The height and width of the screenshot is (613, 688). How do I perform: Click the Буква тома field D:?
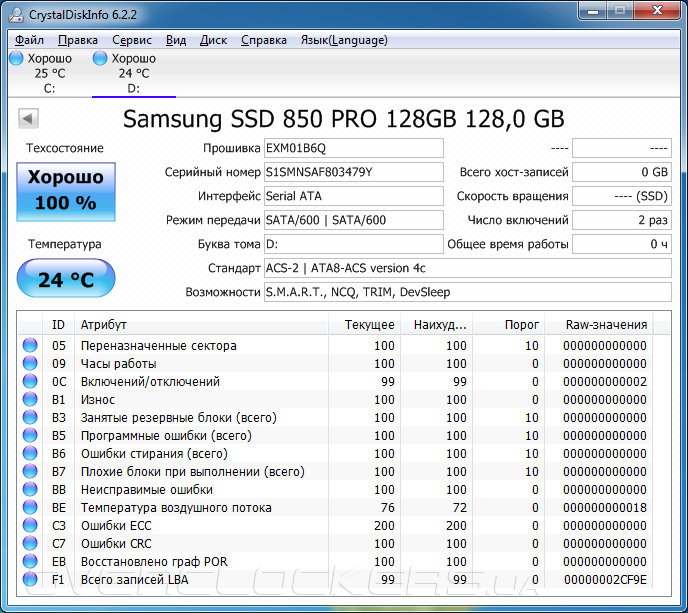tap(354, 244)
